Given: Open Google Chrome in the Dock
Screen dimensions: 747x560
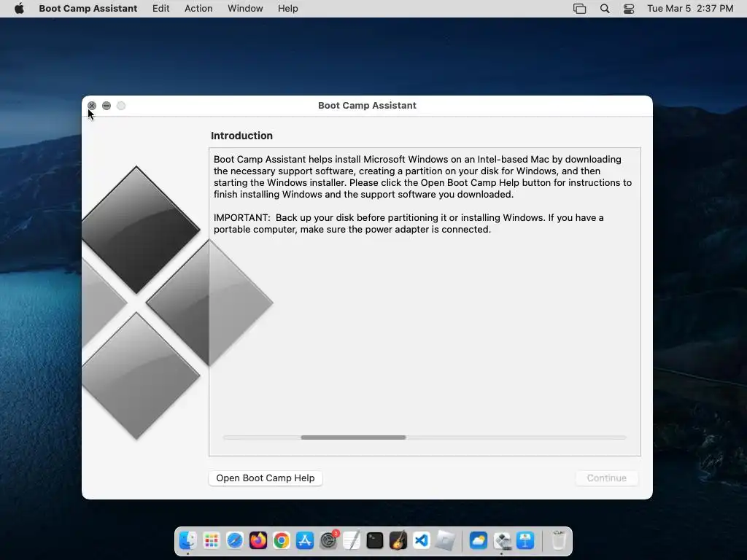Looking at the screenshot, I should (x=282, y=540).
